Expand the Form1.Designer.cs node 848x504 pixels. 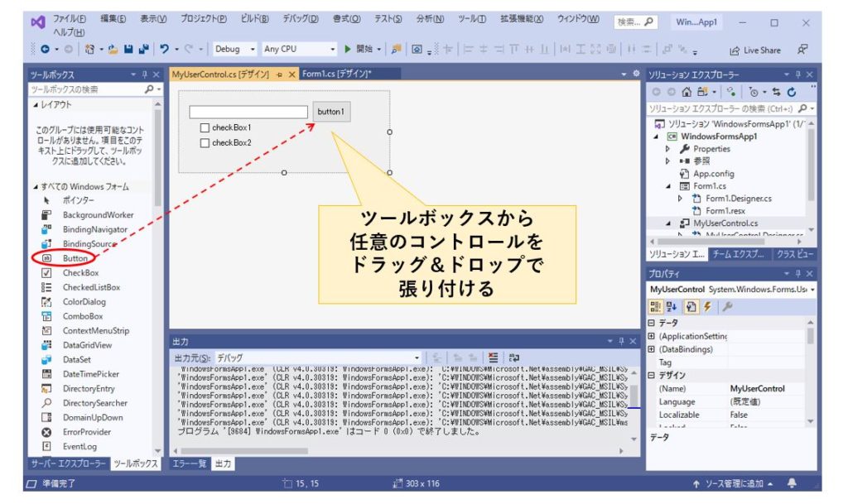(681, 199)
